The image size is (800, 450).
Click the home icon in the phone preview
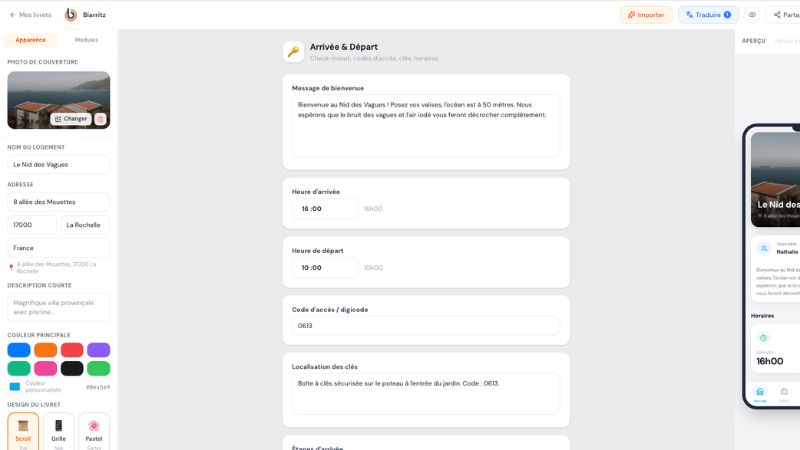coord(760,392)
